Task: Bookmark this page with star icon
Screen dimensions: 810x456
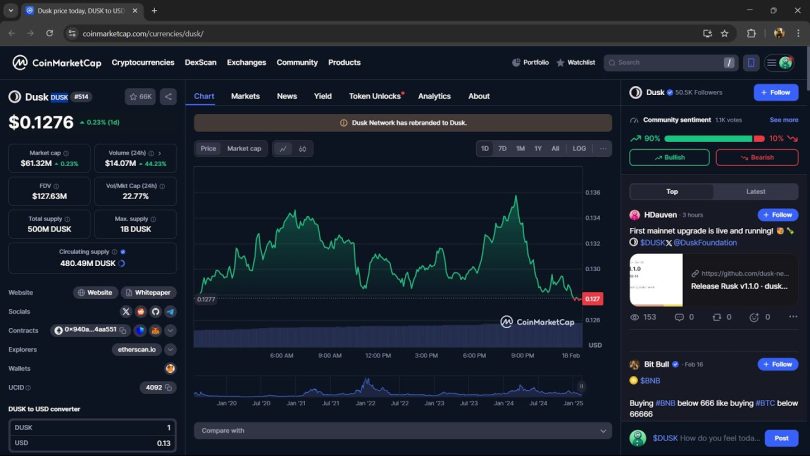Action: pos(725,33)
